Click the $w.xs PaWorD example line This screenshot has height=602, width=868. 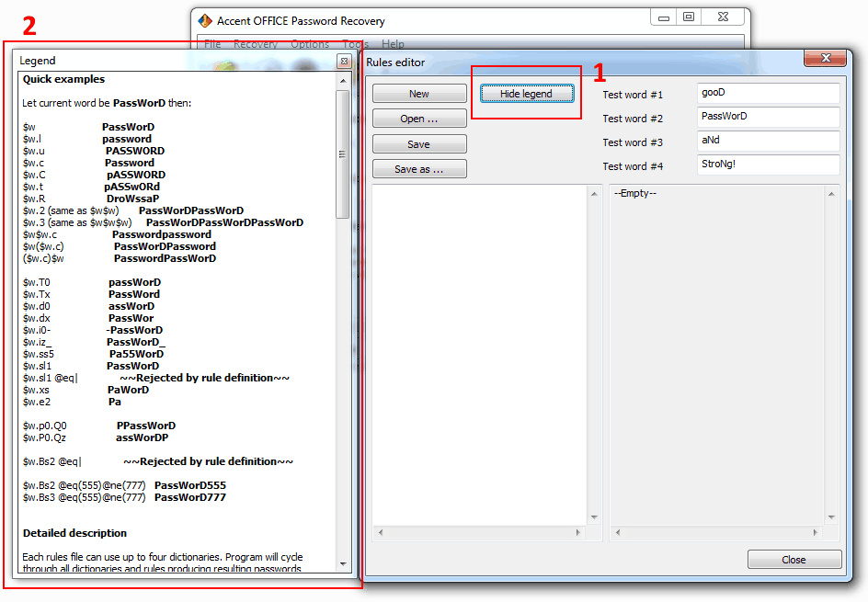(x=86, y=390)
